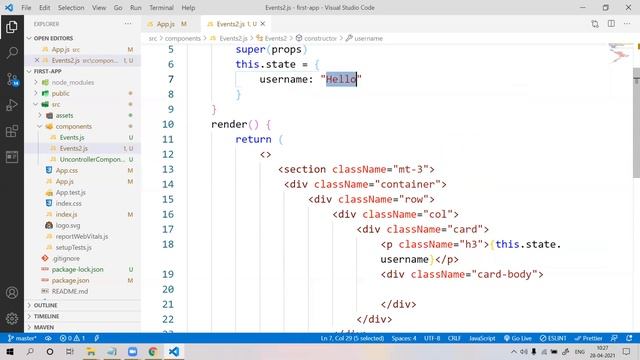
Task: Open Explorer panel more actions ellipsis
Action: 128,24
